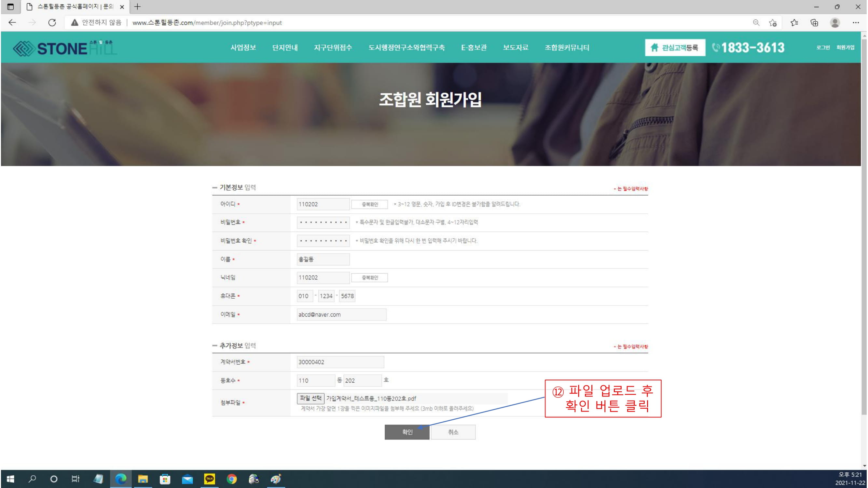Image resolution: width=868 pixels, height=488 pixels.
Task: Launch Chrome from the taskbar
Action: [x=231, y=479]
